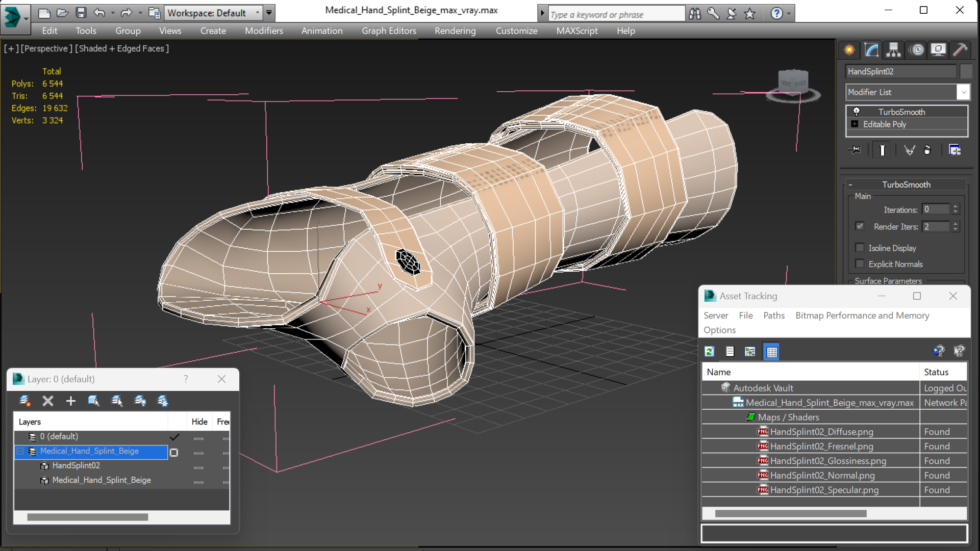Image resolution: width=980 pixels, height=551 pixels.
Task: Click the Pin Stack icon
Action: tap(855, 150)
